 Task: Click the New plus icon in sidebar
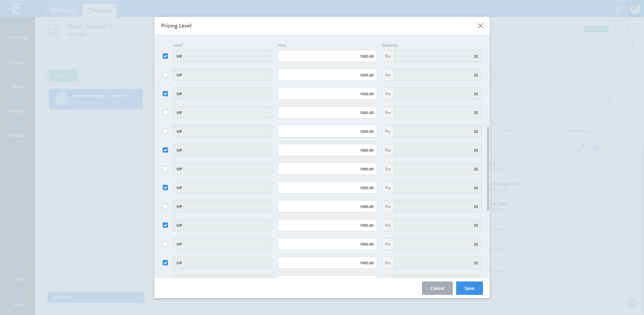[17, 296]
